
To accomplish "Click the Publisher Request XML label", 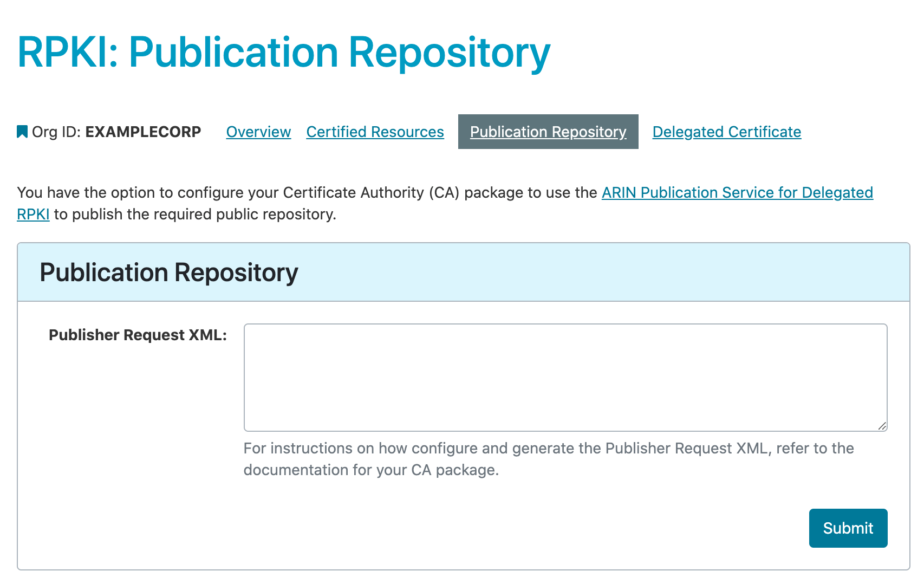I will coord(138,335).
